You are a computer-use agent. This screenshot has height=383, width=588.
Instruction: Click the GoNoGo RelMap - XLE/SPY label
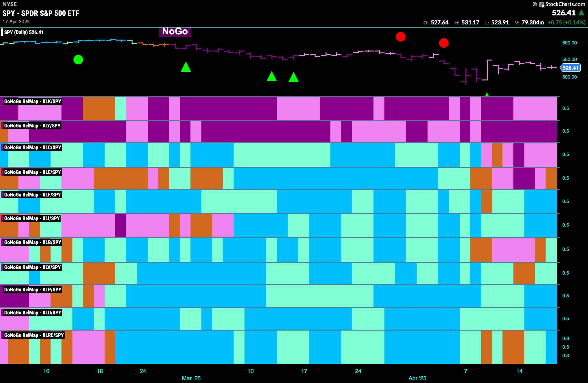[x=32, y=172]
